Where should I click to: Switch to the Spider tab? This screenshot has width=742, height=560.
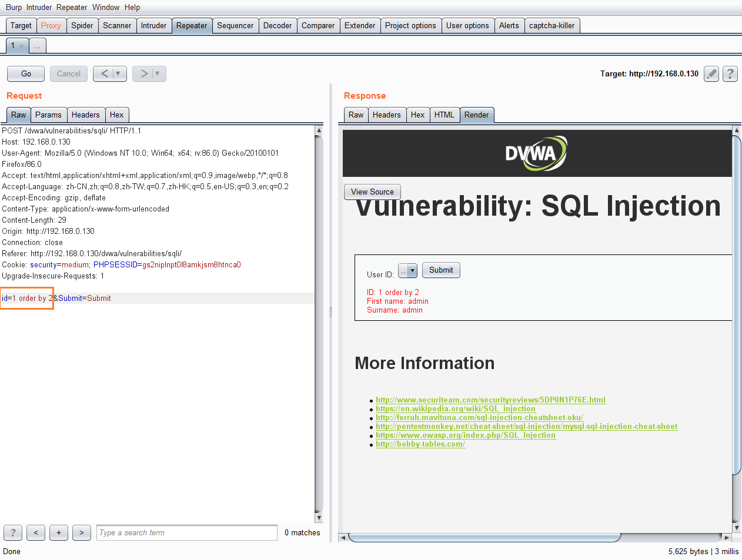[82, 25]
